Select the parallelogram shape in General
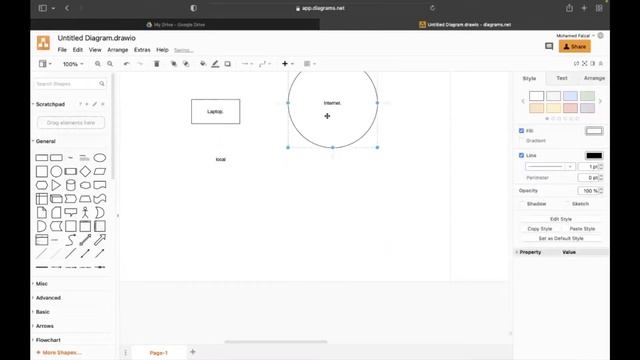 click(100, 171)
